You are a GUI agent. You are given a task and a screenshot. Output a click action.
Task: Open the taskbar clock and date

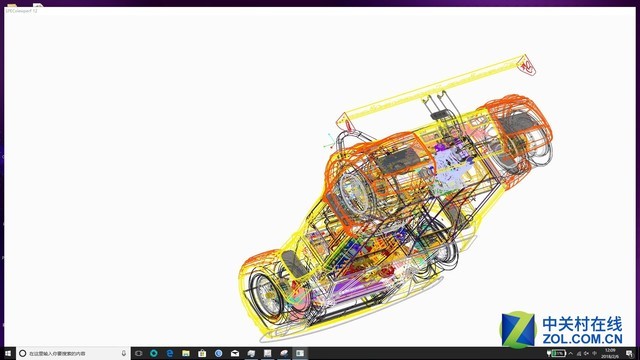pos(610,353)
